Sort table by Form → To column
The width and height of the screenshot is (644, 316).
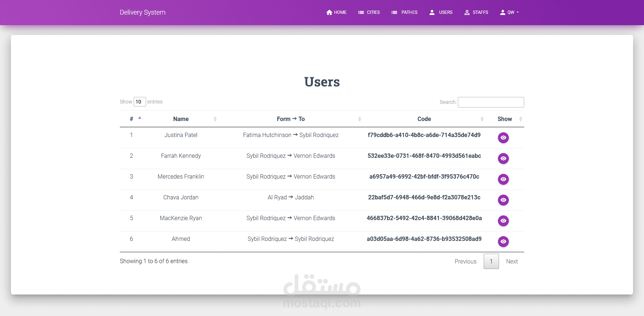click(x=291, y=119)
